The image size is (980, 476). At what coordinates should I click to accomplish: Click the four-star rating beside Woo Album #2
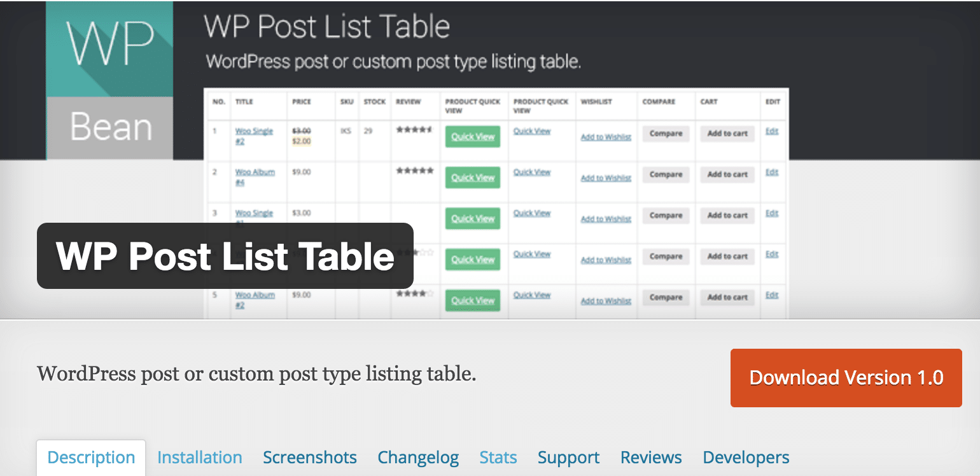pyautogui.click(x=415, y=293)
